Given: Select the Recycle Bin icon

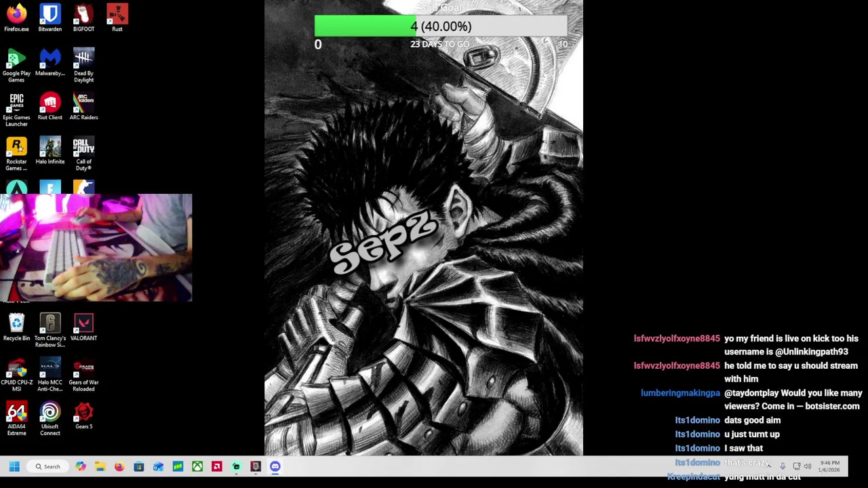Looking at the screenshot, I should (x=16, y=327).
